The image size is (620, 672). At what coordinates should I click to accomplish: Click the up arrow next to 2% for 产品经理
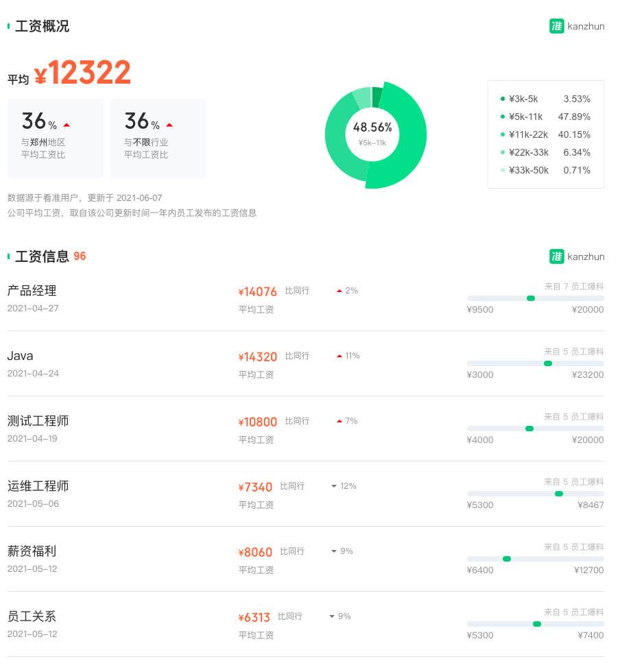(x=339, y=291)
